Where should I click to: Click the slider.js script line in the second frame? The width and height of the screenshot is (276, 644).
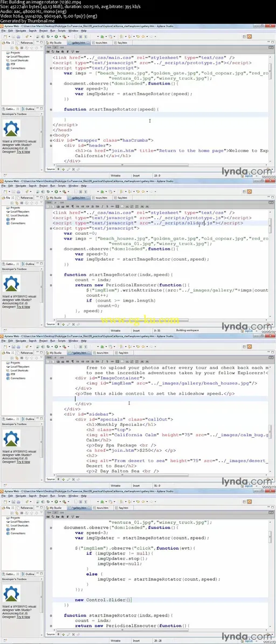click(148, 222)
